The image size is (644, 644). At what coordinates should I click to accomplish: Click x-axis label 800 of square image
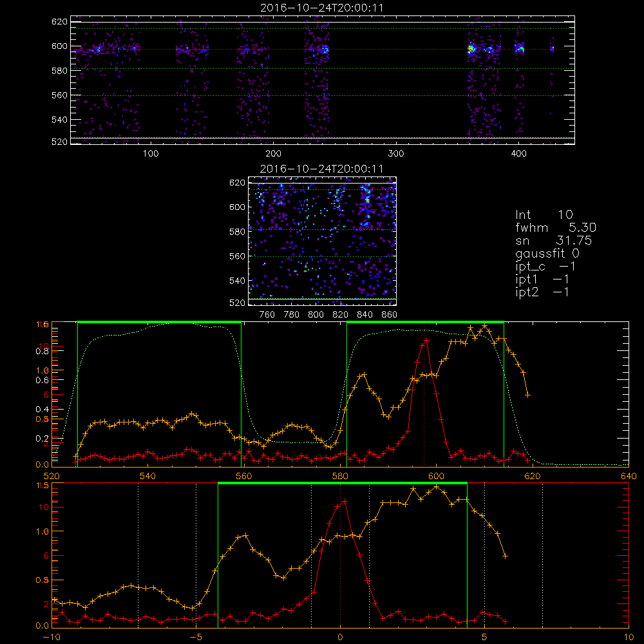coord(316,315)
